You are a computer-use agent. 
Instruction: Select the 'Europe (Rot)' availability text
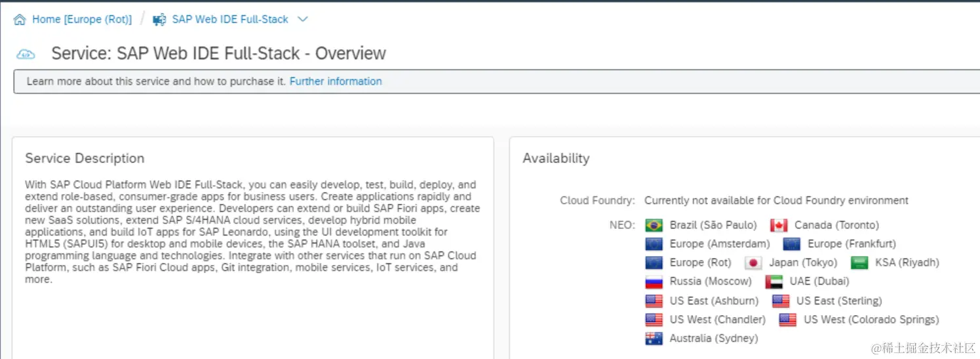[x=701, y=263]
